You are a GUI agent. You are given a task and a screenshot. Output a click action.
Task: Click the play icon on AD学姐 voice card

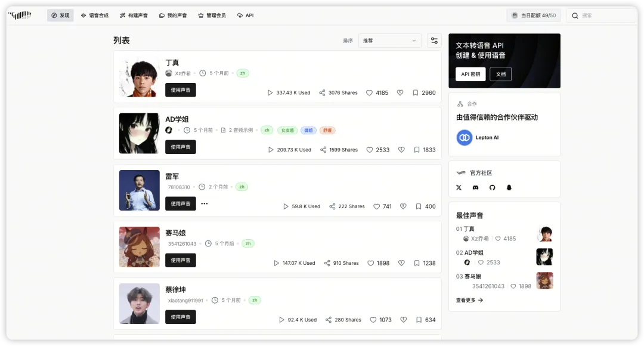(271, 150)
